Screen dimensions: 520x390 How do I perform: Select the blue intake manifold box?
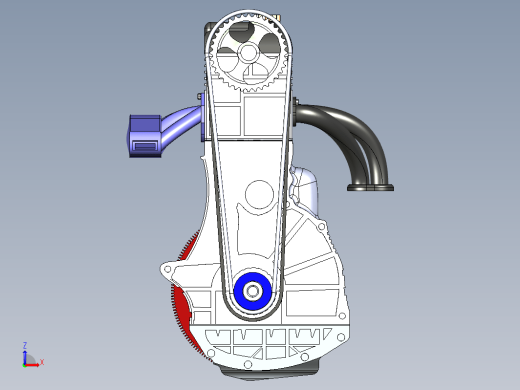click(145, 136)
